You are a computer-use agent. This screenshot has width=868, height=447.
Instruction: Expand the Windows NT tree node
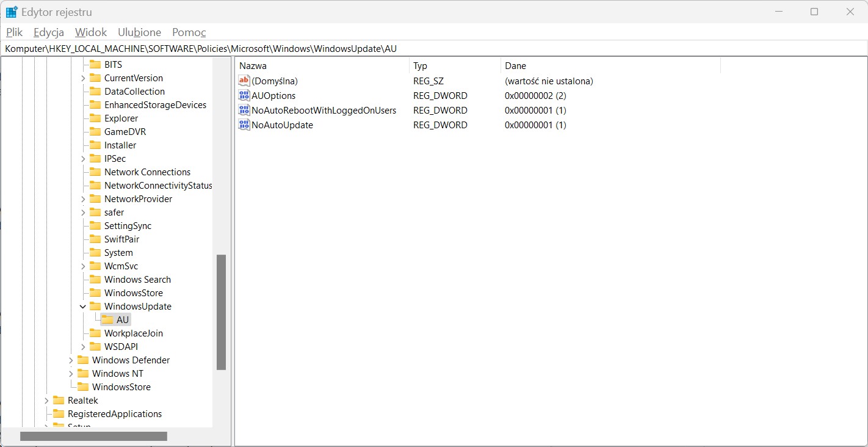[71, 373]
